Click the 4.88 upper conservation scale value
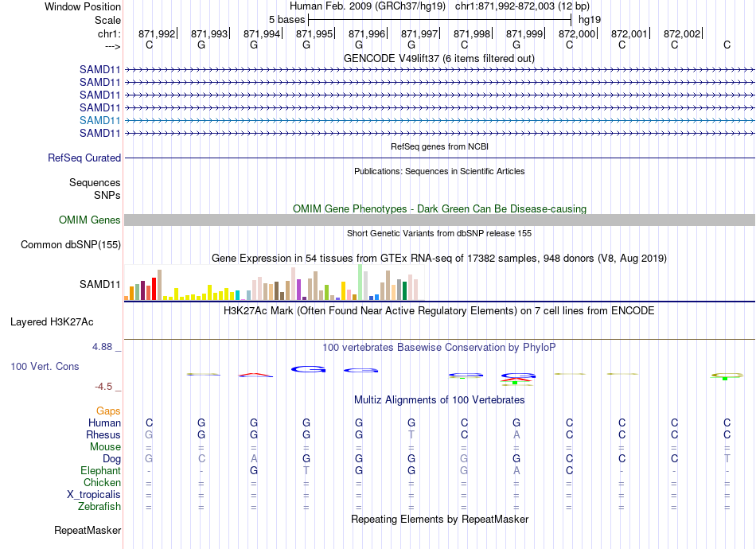The height and width of the screenshot is (549, 756). [102, 347]
